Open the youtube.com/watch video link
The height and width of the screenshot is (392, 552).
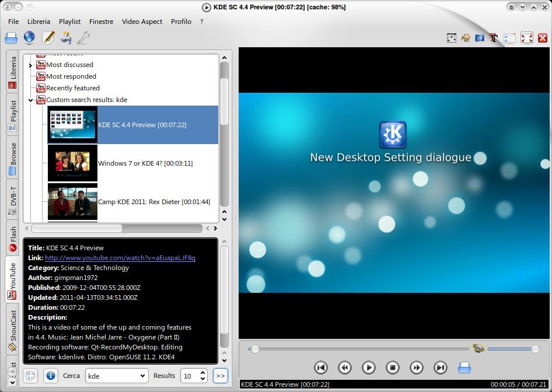point(120,258)
